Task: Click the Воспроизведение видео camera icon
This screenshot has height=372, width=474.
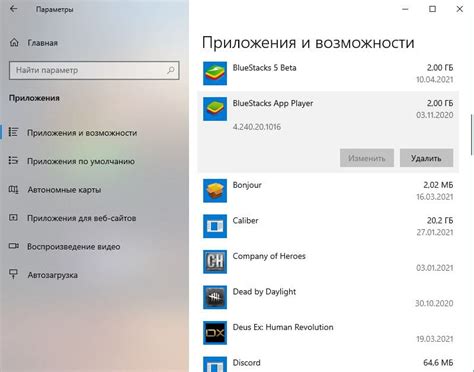Action: (13, 246)
